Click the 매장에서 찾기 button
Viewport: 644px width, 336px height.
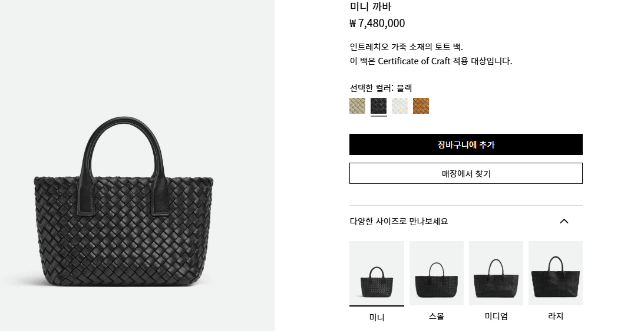465,173
